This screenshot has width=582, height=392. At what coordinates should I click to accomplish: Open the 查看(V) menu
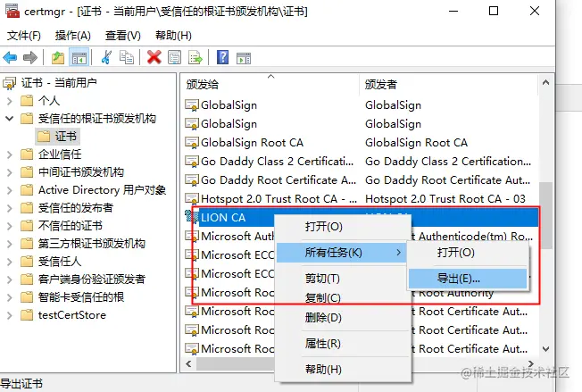(123, 36)
